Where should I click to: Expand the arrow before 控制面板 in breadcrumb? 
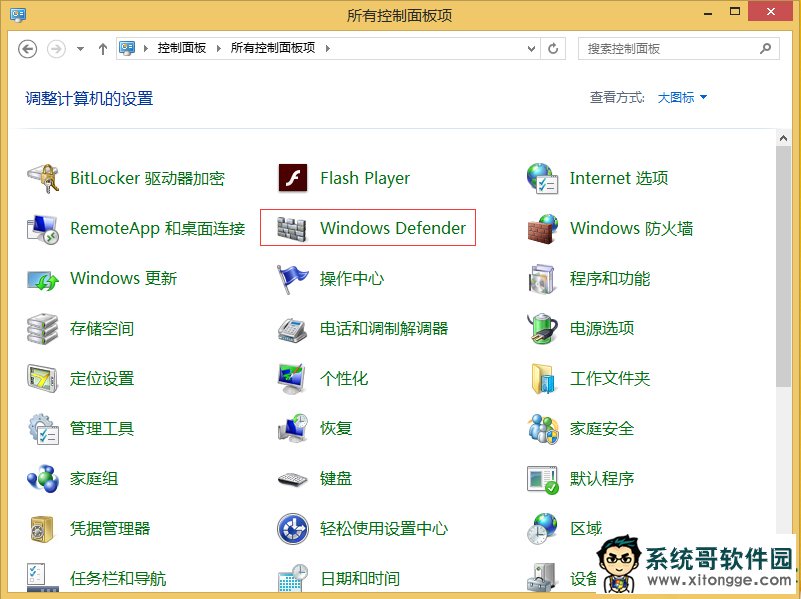(x=146, y=49)
